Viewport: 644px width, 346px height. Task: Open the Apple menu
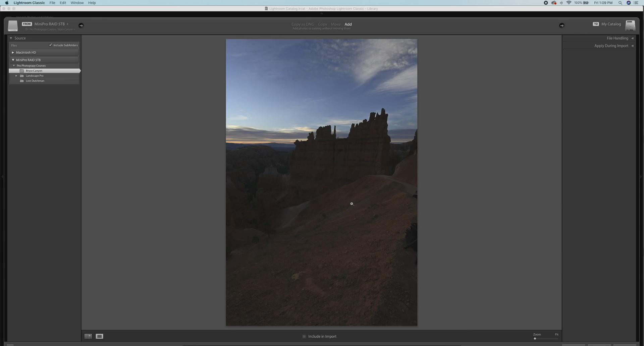(x=7, y=3)
